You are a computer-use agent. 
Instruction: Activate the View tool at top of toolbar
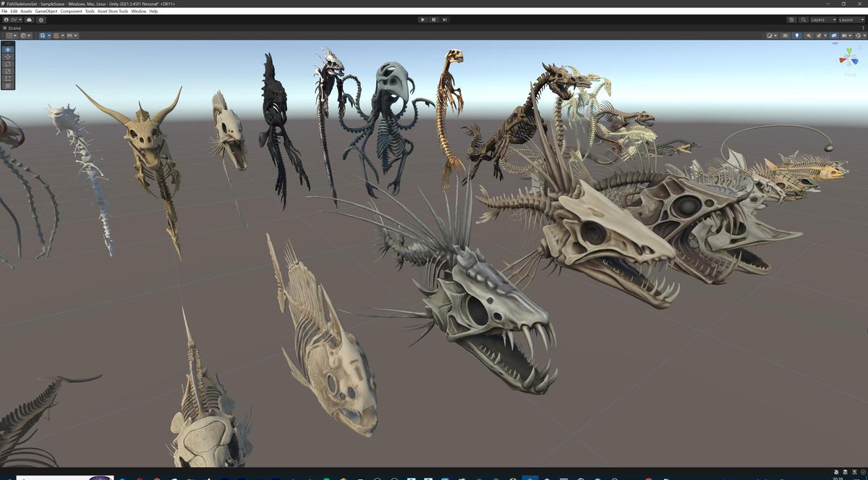point(7,49)
